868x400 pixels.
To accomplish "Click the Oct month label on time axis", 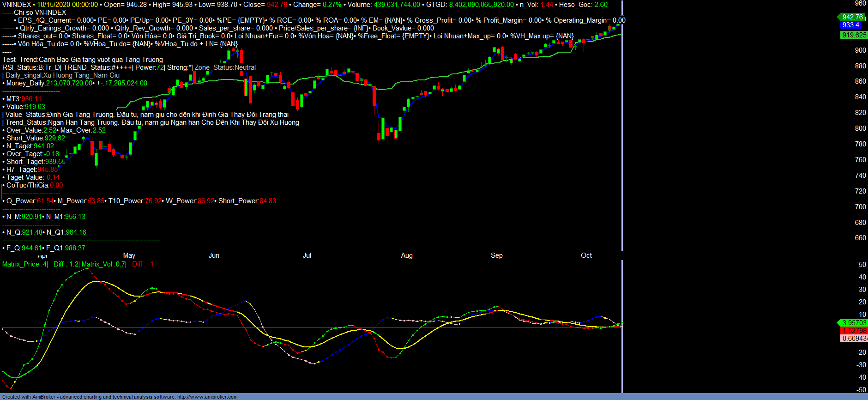I will (x=586, y=255).
